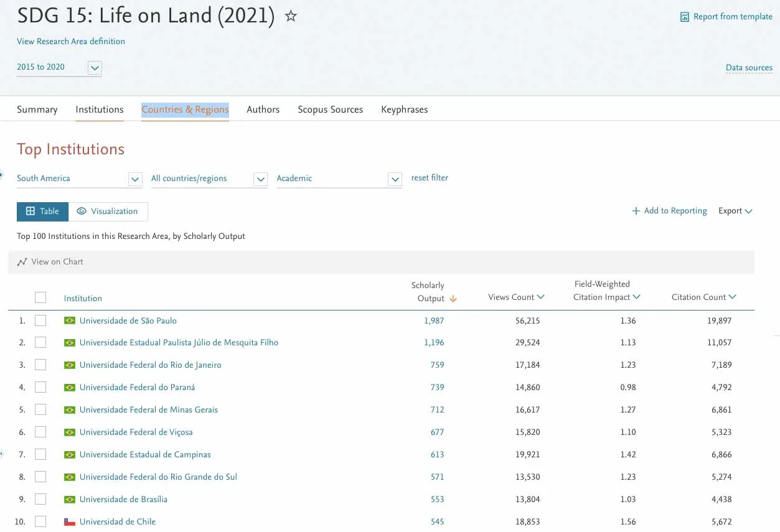This screenshot has height=532, width=780.
Task: Click the plus icon for Add to Reporting
Action: pyautogui.click(x=636, y=211)
